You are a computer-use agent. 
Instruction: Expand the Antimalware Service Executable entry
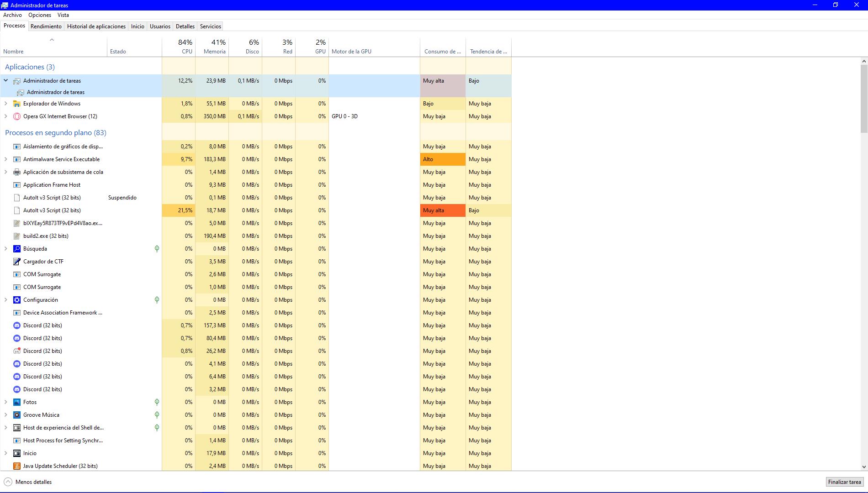(6, 159)
